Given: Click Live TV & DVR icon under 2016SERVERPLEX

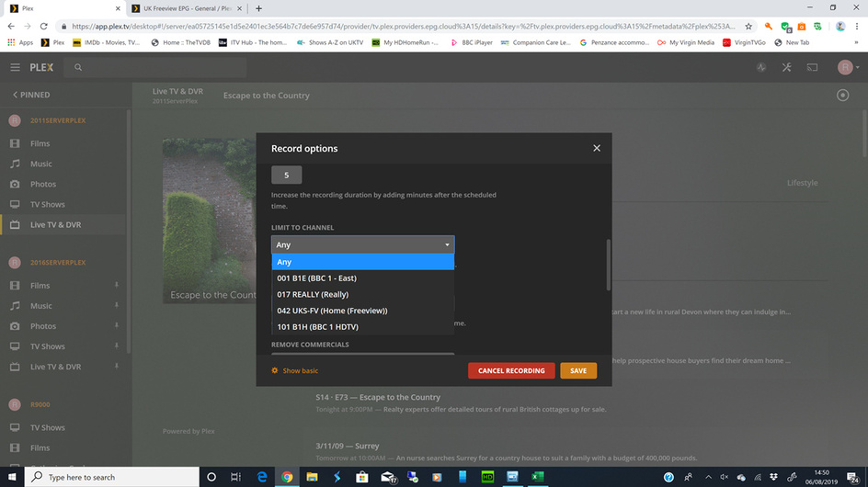Looking at the screenshot, I should [x=15, y=367].
